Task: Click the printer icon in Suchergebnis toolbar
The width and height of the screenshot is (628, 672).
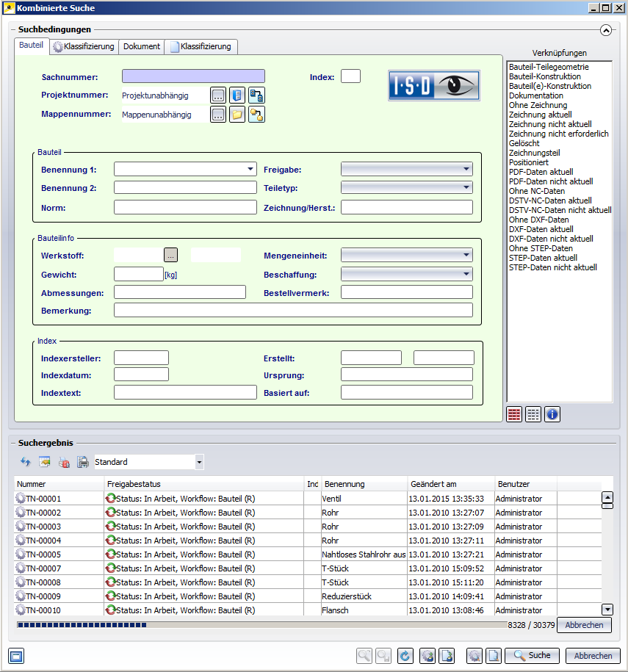Action: (x=83, y=462)
